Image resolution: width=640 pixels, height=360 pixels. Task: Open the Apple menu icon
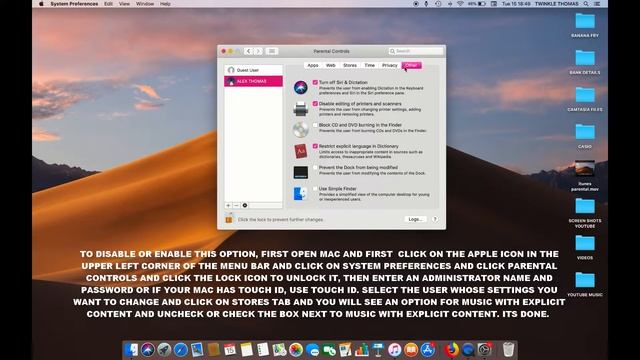click(41, 4)
